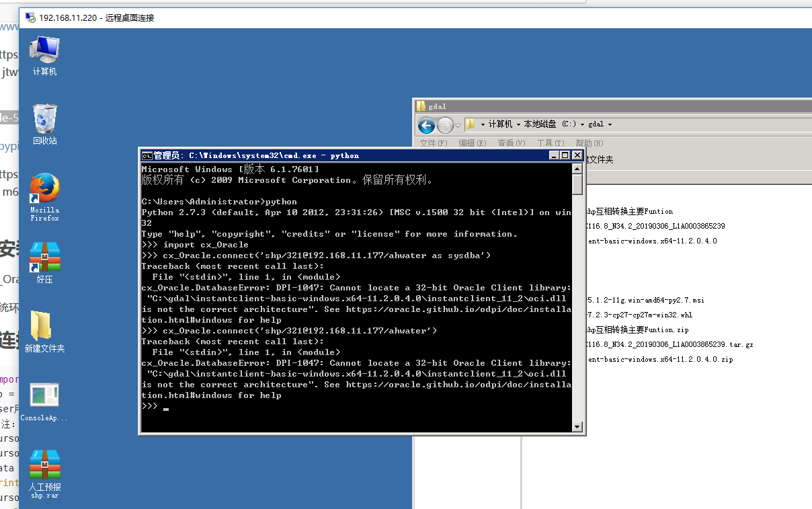Click the cmd window scrollbar thumb
This screenshot has height=509, width=812.
577,184
